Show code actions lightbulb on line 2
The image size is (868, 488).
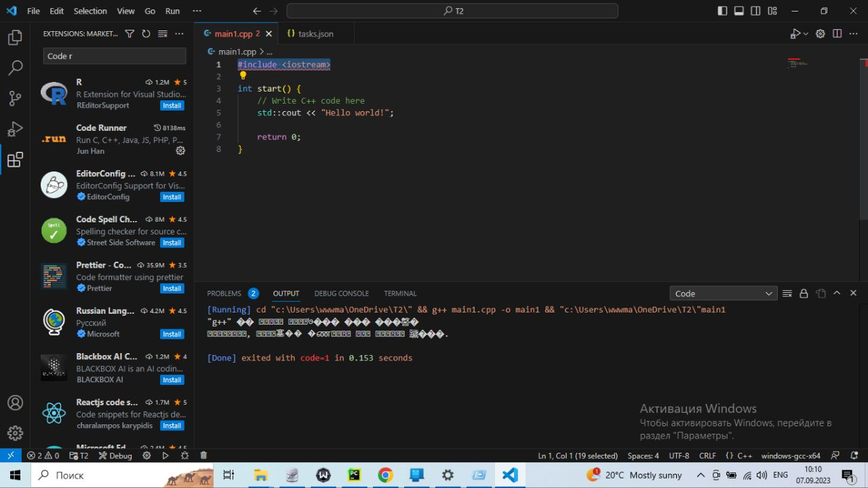[243, 76]
